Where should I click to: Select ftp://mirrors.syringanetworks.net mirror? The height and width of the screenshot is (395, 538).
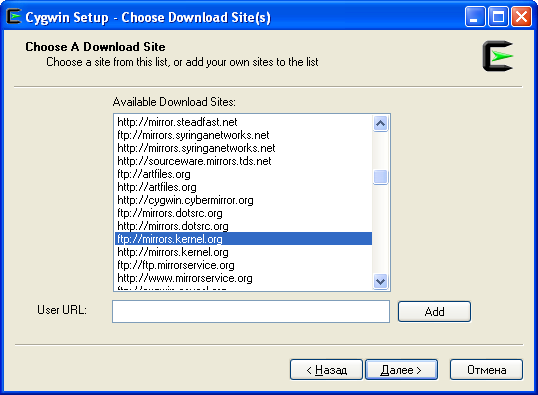[x=243, y=135]
